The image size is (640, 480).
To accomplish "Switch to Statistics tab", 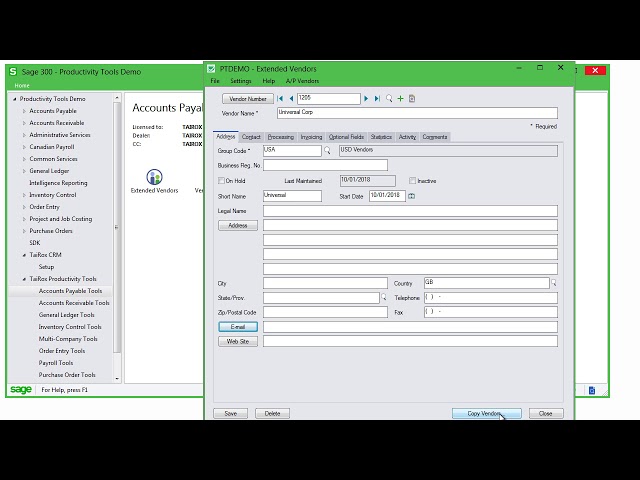I will click(x=381, y=137).
